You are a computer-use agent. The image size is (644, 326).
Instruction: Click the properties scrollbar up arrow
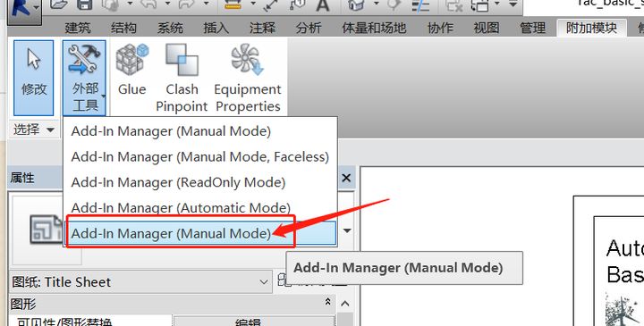coord(345,304)
